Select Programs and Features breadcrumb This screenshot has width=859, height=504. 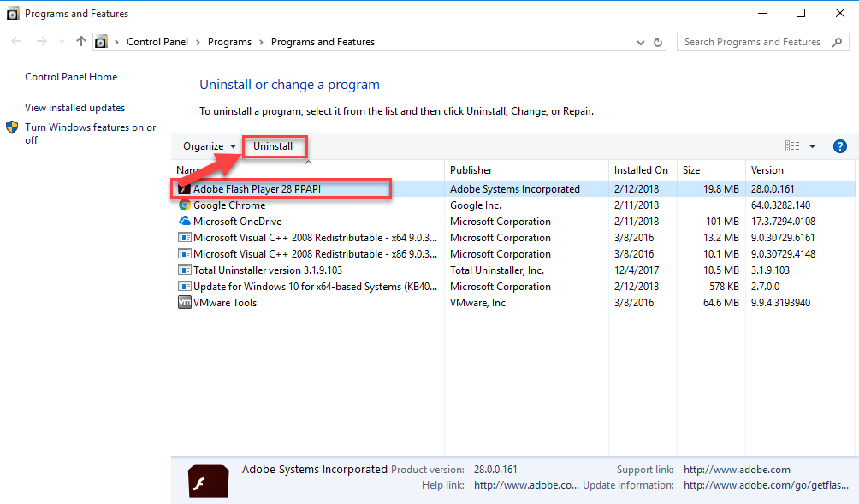point(323,42)
